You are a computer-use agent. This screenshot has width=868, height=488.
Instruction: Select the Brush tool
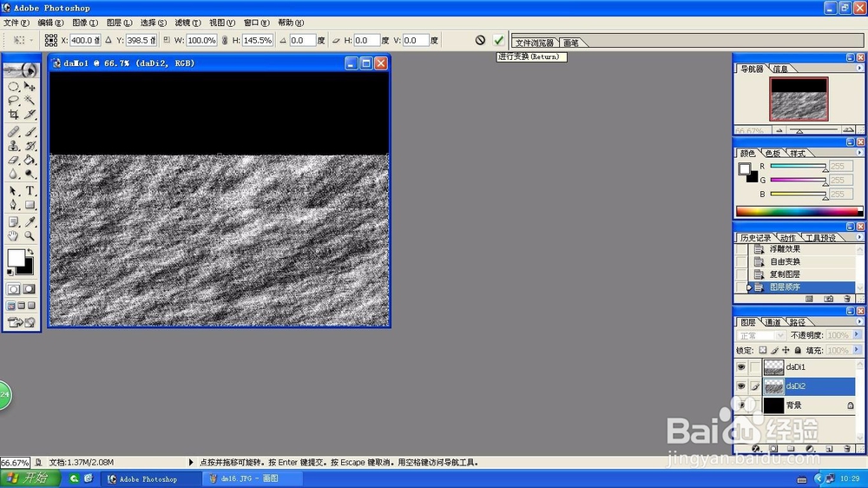tap(30, 132)
